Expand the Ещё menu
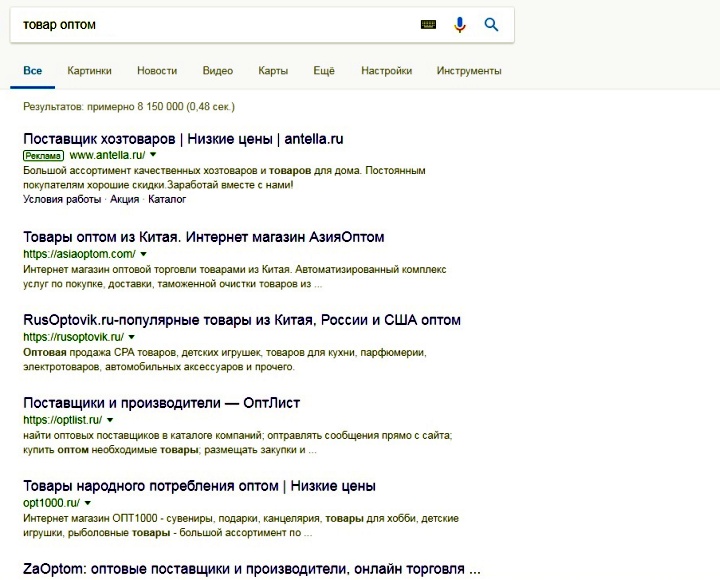The image size is (720, 580). (323, 71)
